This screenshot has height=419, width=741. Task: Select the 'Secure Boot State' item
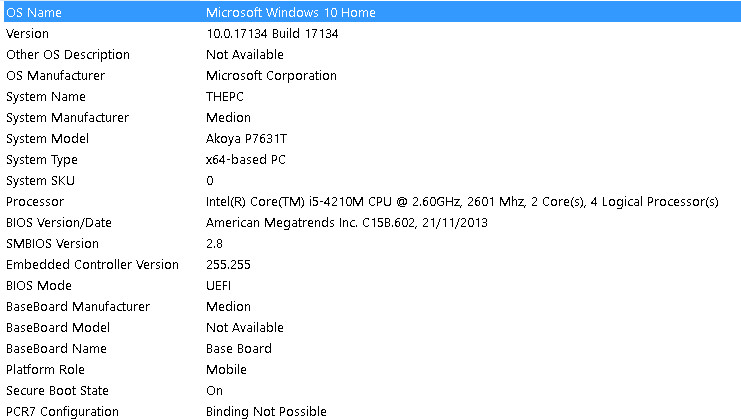point(57,391)
